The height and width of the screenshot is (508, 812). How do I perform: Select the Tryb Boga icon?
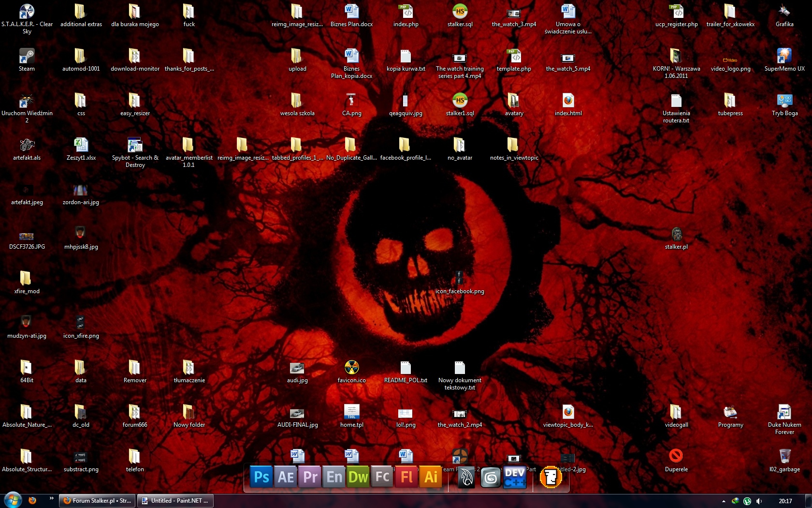[x=784, y=104]
